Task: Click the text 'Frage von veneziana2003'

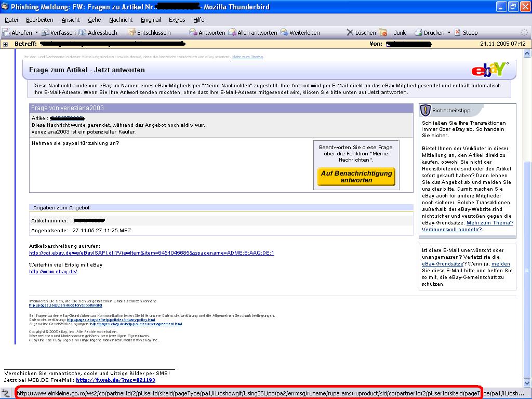Action: [x=68, y=108]
